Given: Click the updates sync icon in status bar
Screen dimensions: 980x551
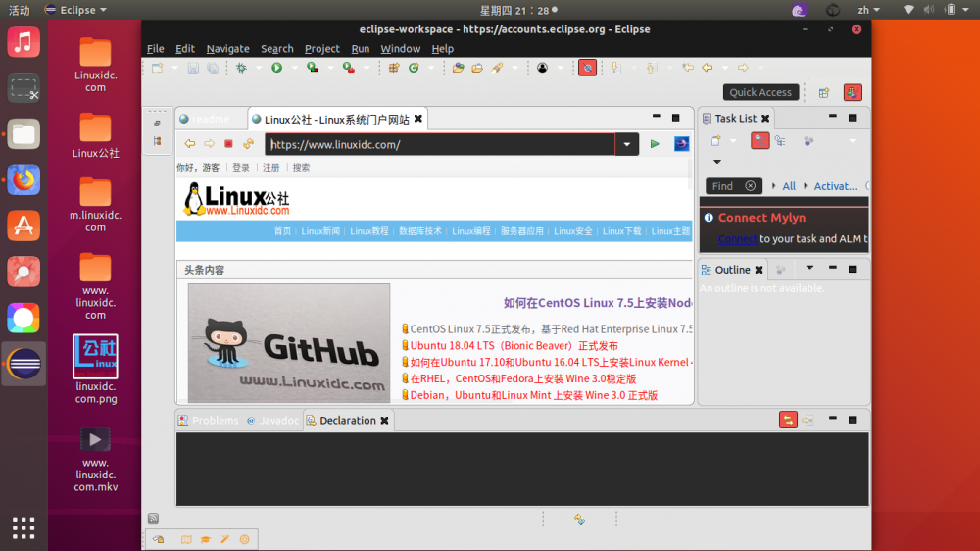Looking at the screenshot, I should [579, 519].
